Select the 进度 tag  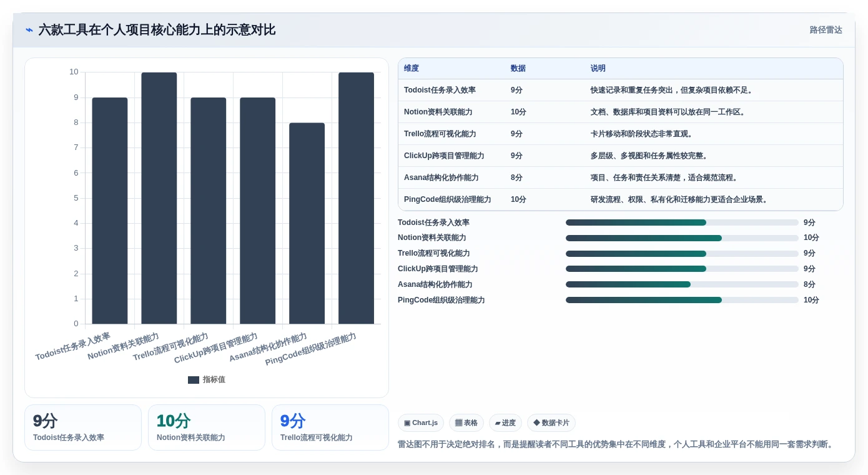pos(505,423)
